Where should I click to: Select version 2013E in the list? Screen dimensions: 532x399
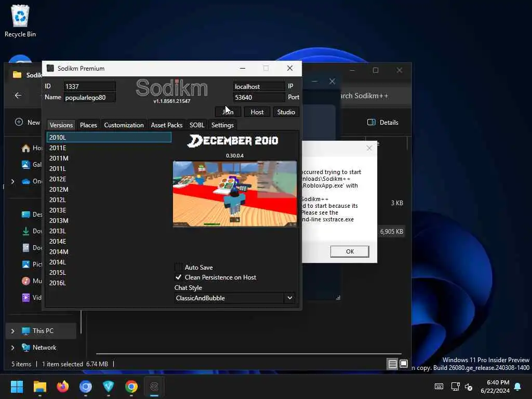109,210
